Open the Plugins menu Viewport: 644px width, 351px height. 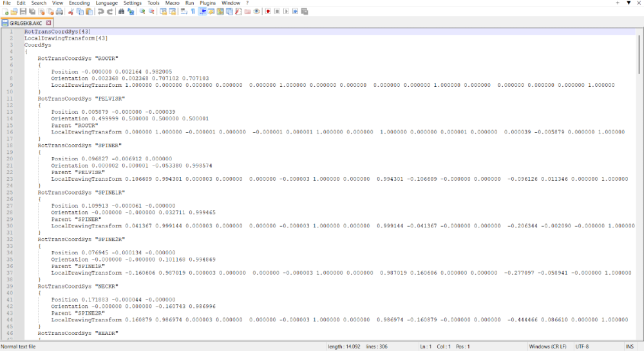(x=207, y=3)
